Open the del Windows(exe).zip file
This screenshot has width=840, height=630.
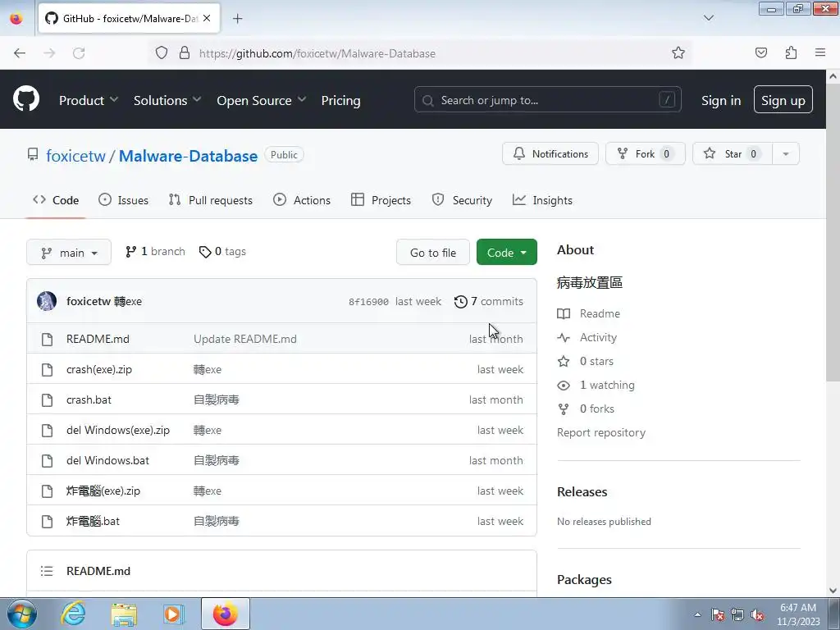(118, 430)
